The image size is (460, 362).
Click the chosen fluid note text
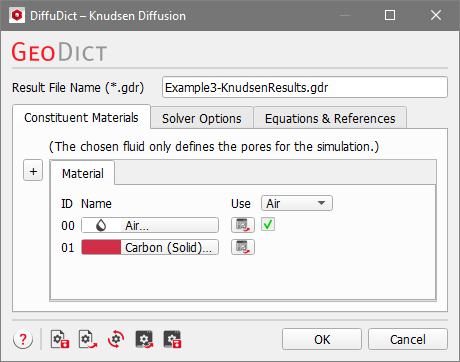point(214,147)
